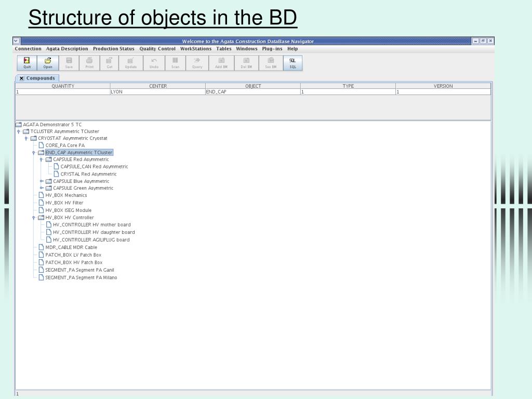The width and height of the screenshot is (532, 399).
Task: Click the QUANTITY column header
Action: tap(63, 86)
